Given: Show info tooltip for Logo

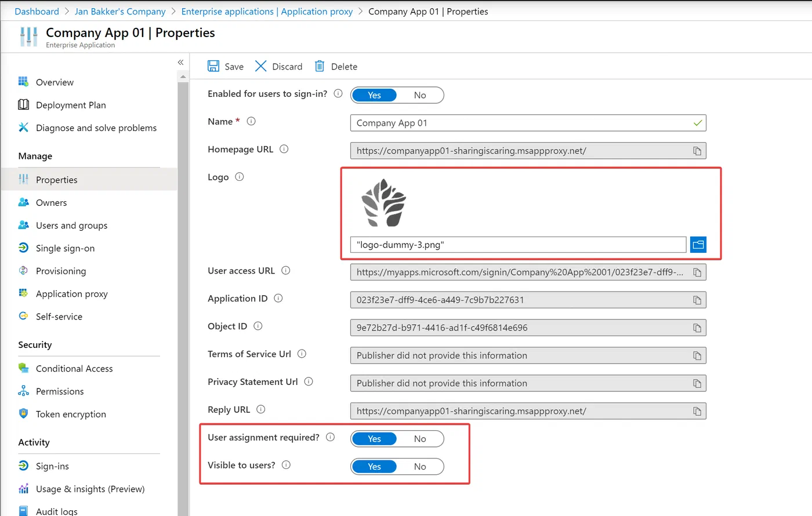Looking at the screenshot, I should point(240,177).
